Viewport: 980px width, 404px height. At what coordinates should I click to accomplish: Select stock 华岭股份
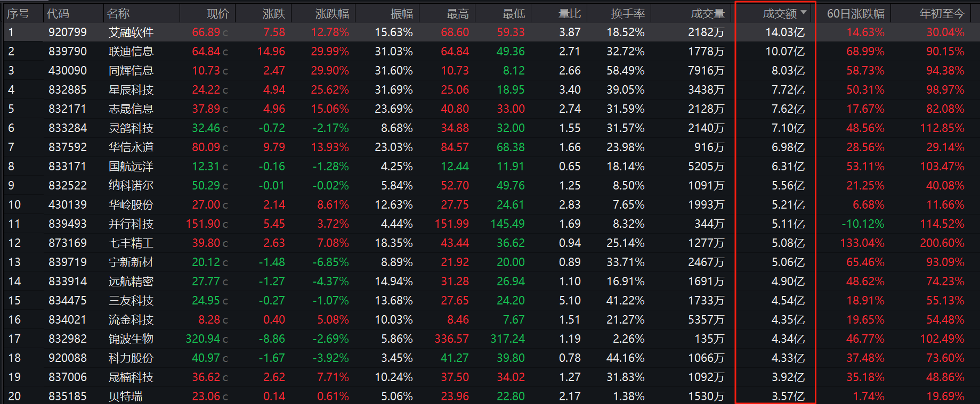coord(131,205)
